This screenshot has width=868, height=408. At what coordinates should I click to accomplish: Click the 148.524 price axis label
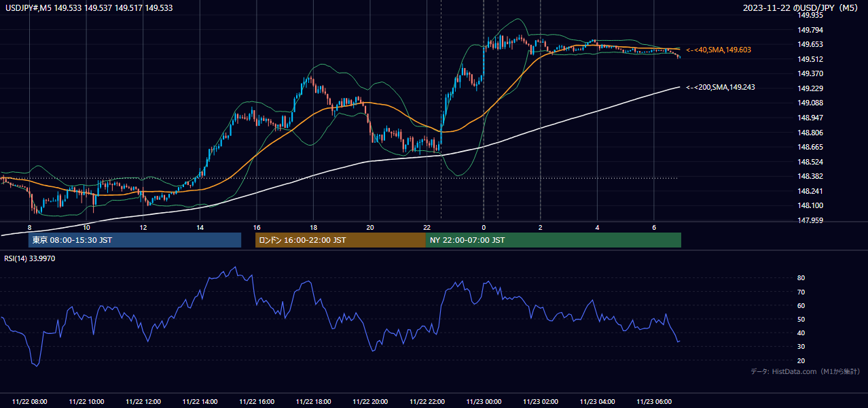pyautogui.click(x=811, y=162)
